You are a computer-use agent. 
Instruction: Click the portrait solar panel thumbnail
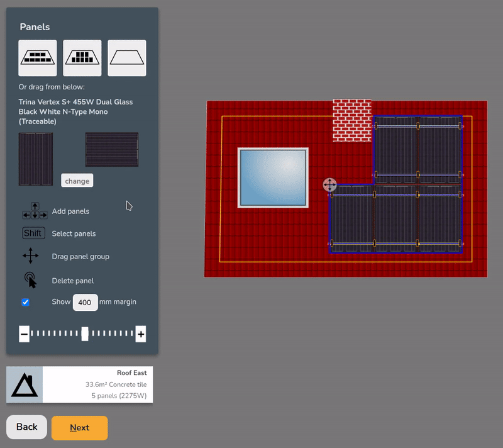coord(36,159)
